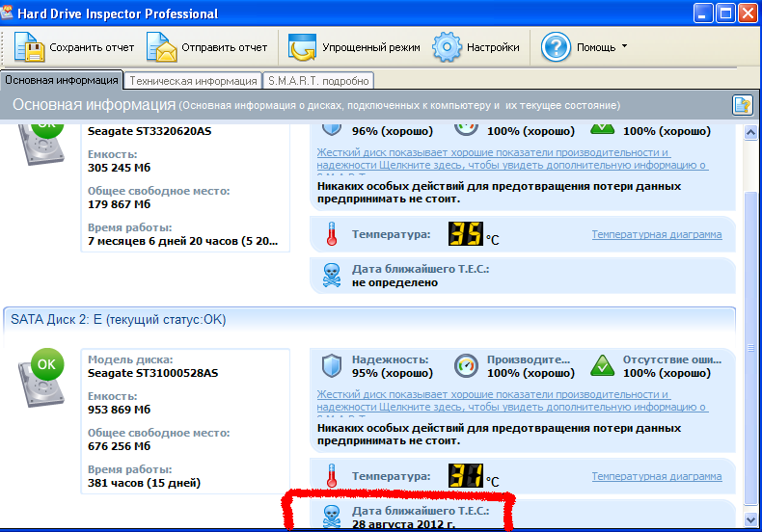This screenshot has width=762, height=532.
Task: Click the Упрощенный режим icon
Action: coord(302,47)
